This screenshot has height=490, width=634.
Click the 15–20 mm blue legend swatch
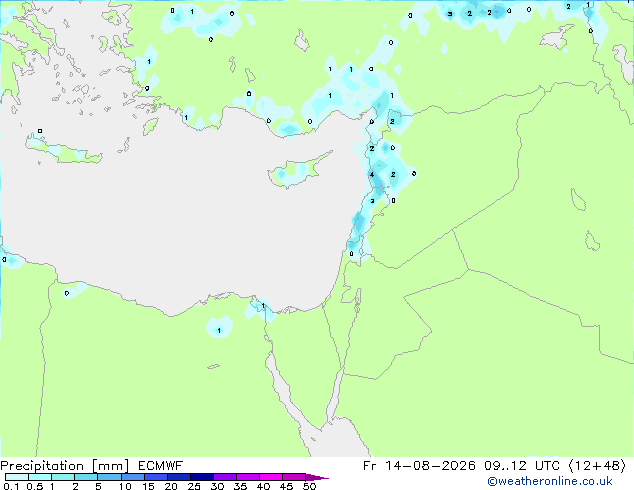[155, 477]
